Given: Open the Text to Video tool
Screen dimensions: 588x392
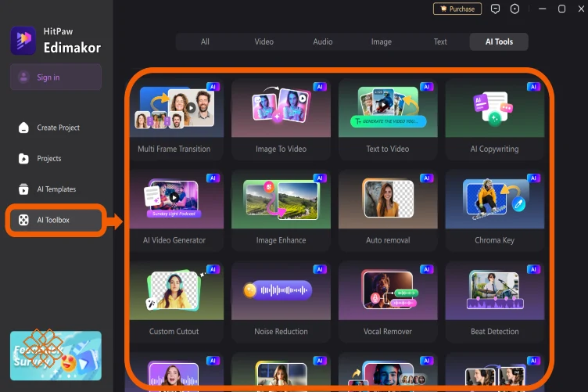Looking at the screenshot, I should point(388,120).
